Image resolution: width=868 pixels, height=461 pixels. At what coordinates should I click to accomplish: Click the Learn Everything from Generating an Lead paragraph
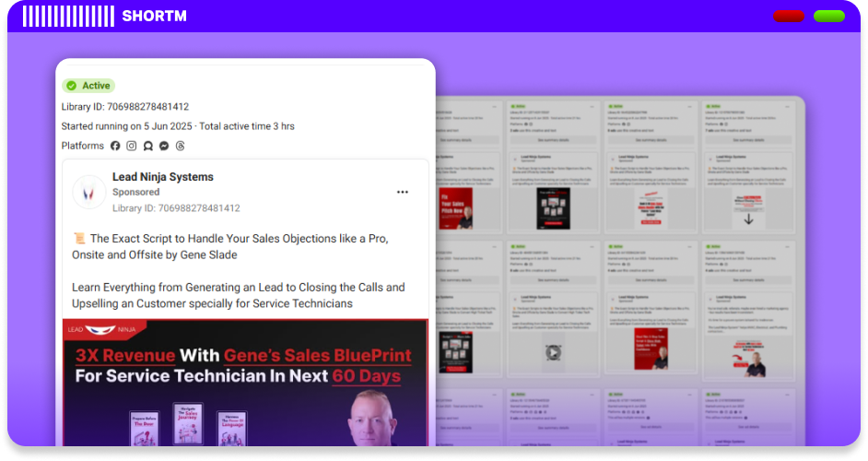(x=239, y=295)
